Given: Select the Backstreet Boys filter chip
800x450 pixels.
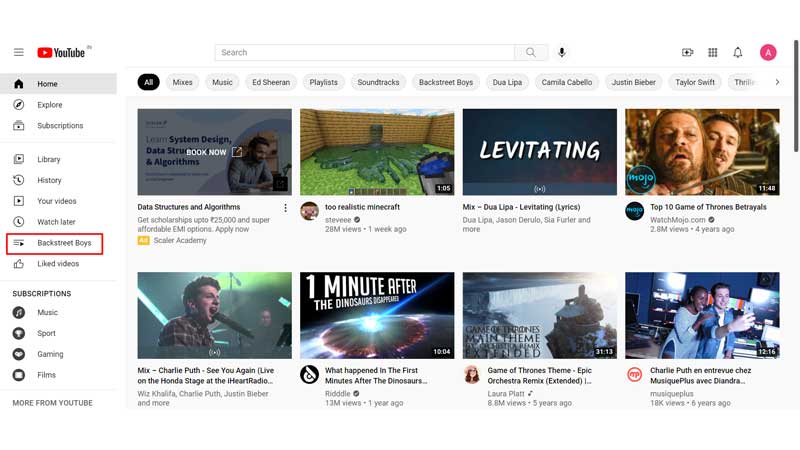Looking at the screenshot, I should [x=446, y=82].
